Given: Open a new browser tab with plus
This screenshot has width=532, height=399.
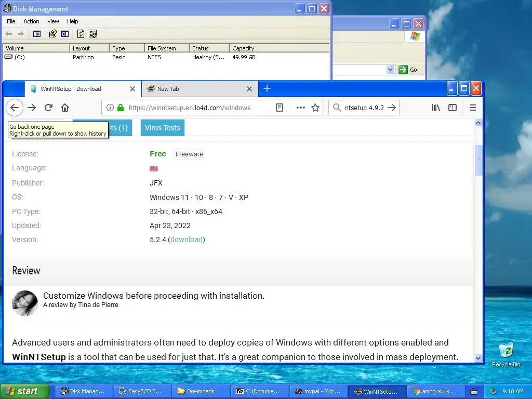Looking at the screenshot, I should click(267, 88).
